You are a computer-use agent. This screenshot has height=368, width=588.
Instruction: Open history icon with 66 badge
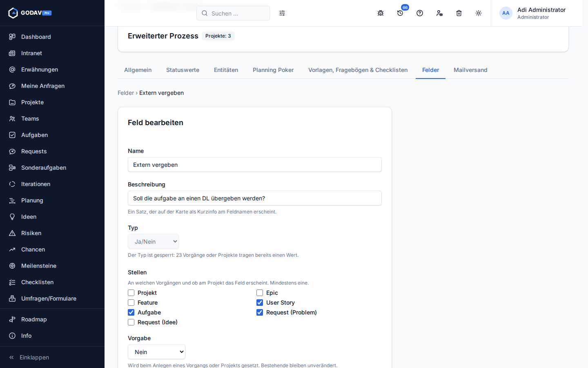(400, 13)
